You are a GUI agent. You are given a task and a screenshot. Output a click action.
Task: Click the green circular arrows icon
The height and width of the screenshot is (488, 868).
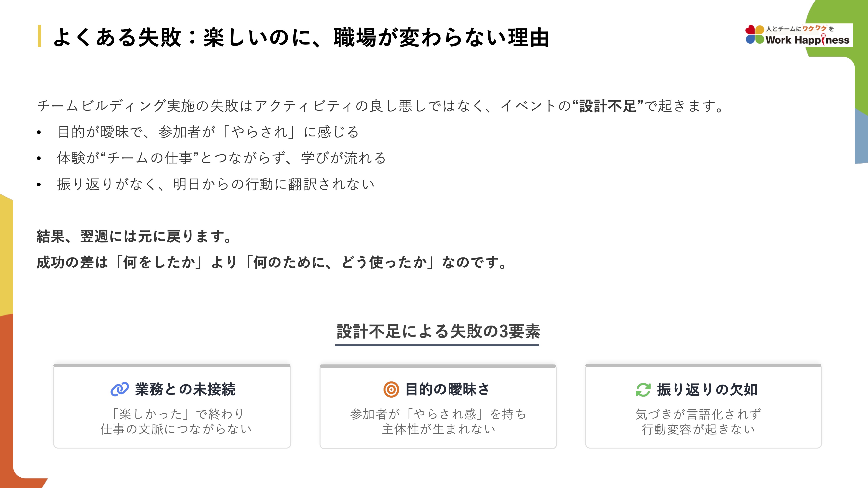[643, 390]
